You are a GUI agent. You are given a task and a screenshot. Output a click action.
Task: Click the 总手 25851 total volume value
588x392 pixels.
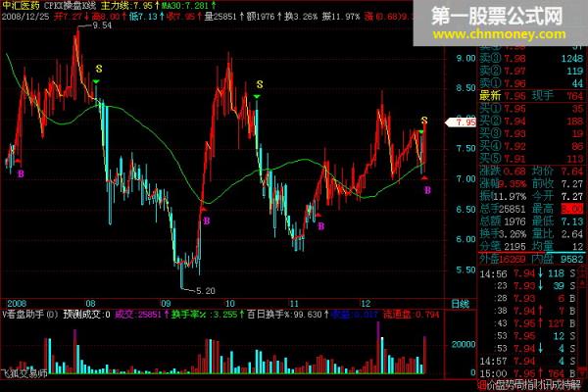[503, 209]
